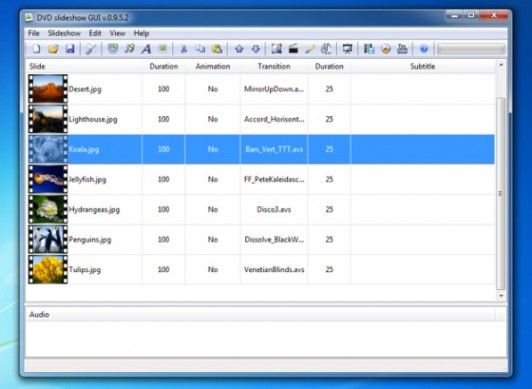Click the VenetianBlinds.avs transition cell
This screenshot has height=389, width=532.
point(274,270)
